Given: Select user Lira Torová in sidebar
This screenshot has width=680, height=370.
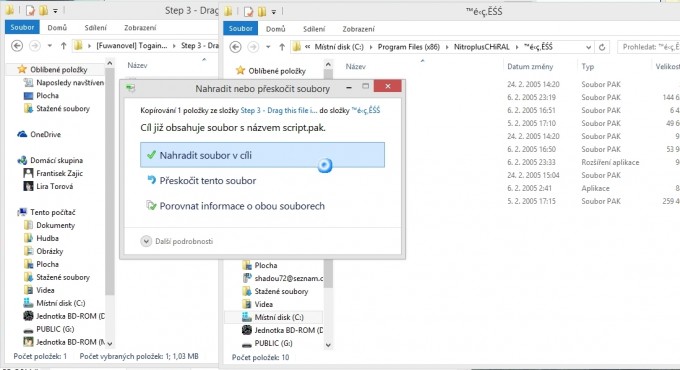Looking at the screenshot, I should click(x=54, y=187).
